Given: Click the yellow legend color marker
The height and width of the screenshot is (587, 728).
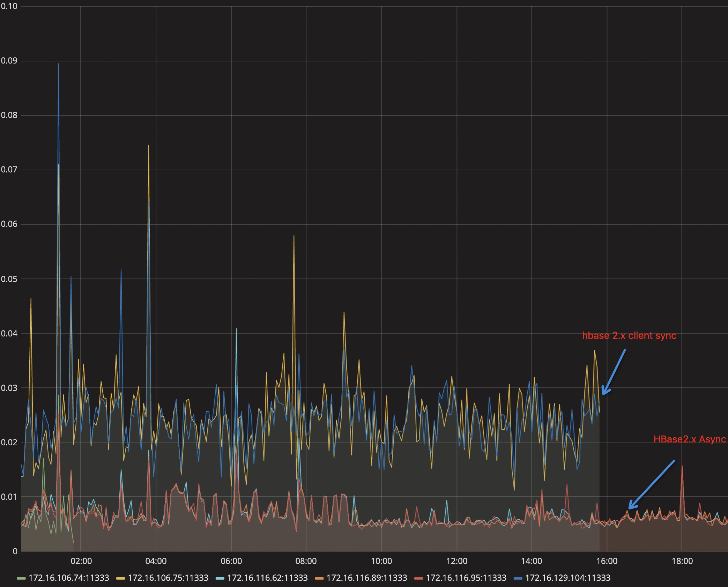Looking at the screenshot, I should (121, 578).
